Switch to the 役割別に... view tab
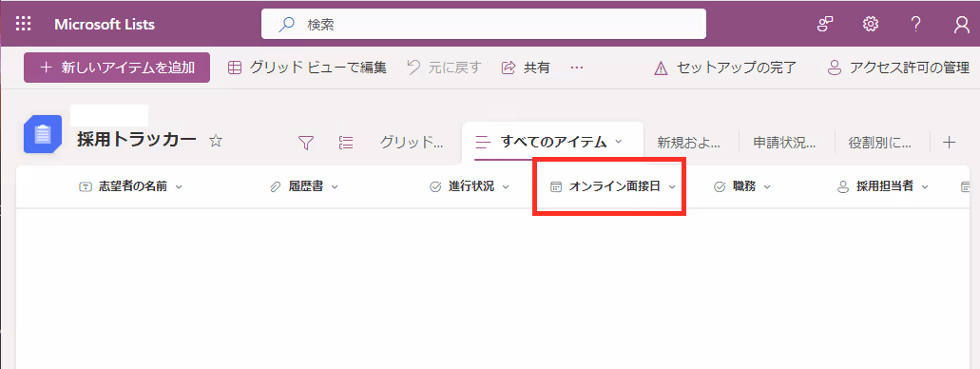 879,143
